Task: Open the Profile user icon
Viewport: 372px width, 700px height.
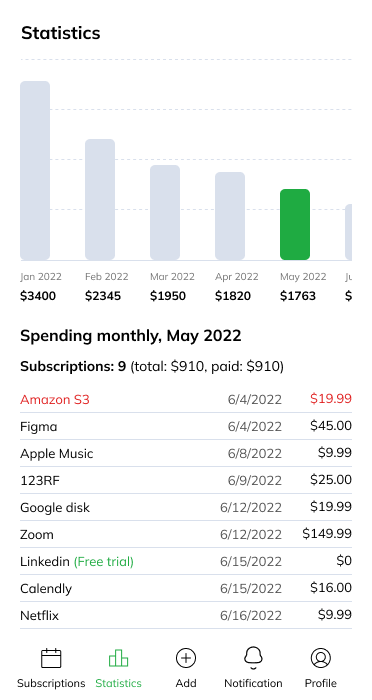Action: click(321, 658)
